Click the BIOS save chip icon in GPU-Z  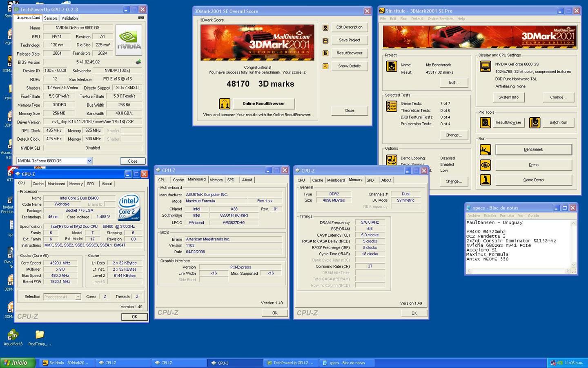pyautogui.click(x=138, y=62)
